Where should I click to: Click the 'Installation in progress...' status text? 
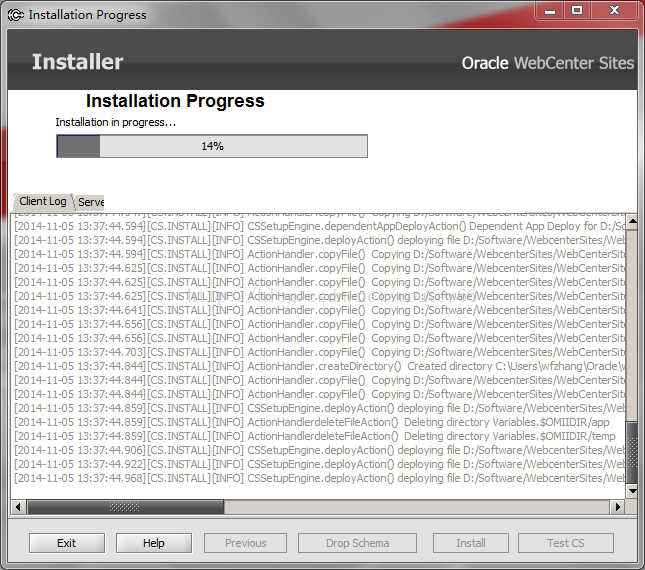(116, 122)
